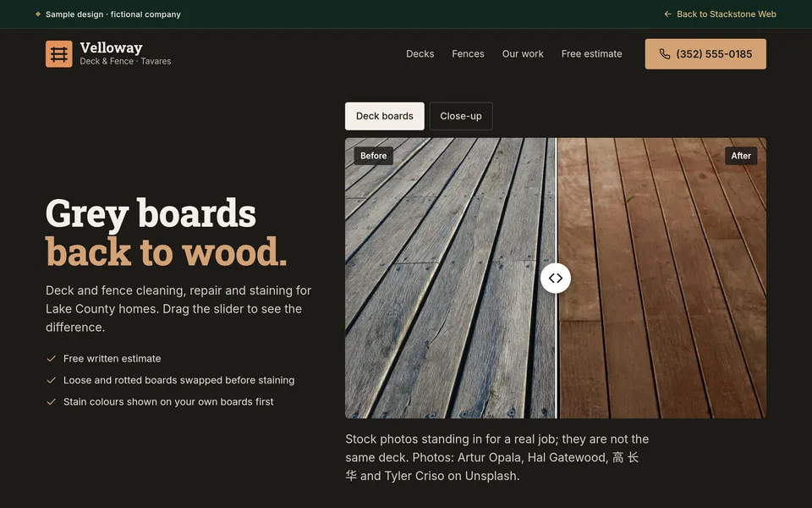Click 'Stain colours shown on your own boards' item
Image resolution: width=812 pixels, height=508 pixels.
168,401
